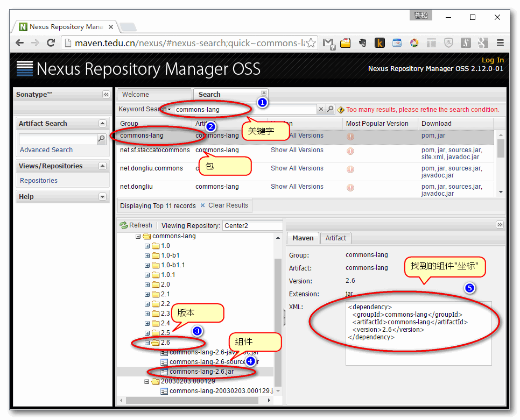This screenshot has height=420, width=520.
Task: Select the net.dongliu group result row
Action: [305, 189]
